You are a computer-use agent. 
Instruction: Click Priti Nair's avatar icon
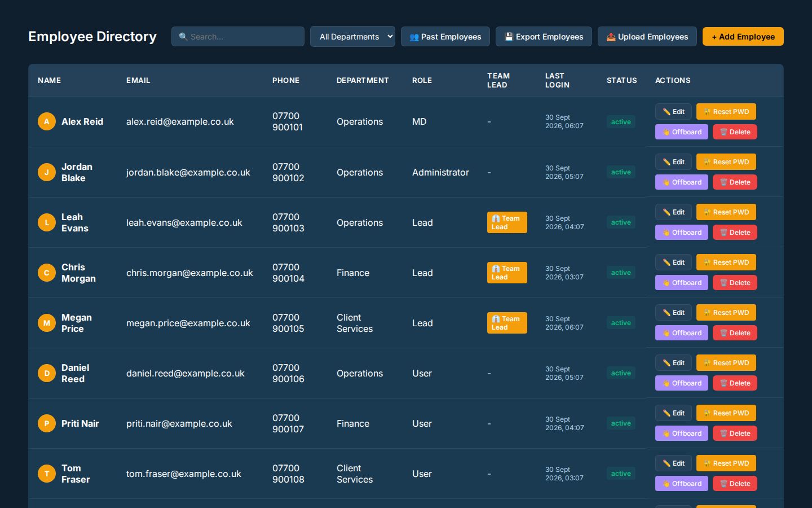(47, 423)
